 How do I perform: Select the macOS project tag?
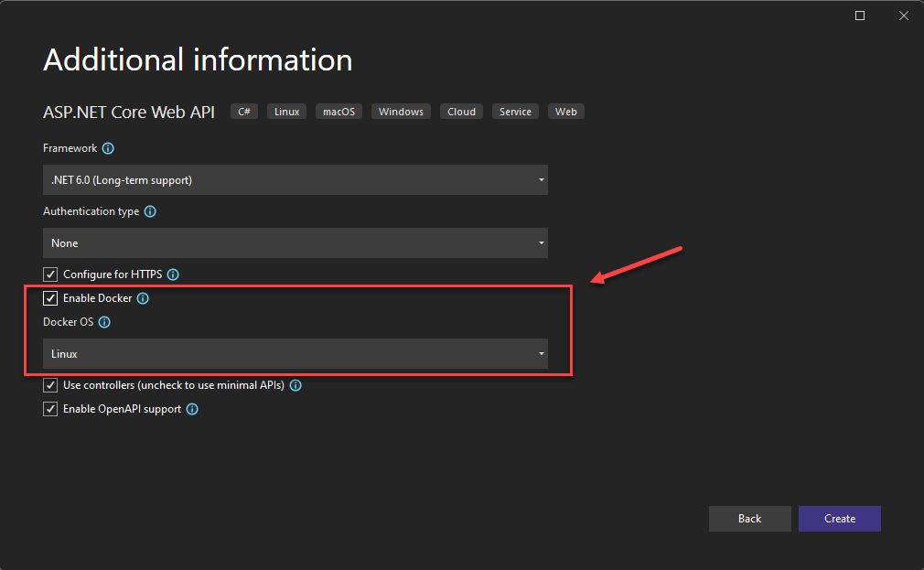point(338,111)
